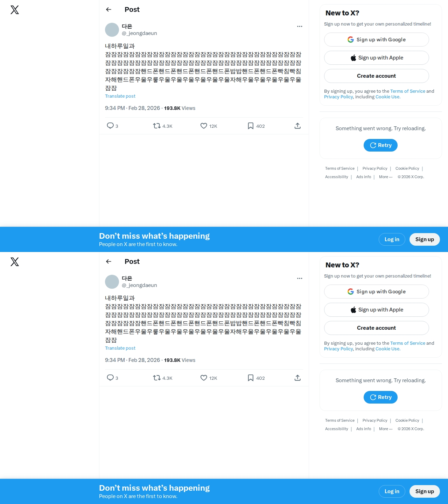Open the Privacy Policy footer link in upper panel
The width and height of the screenshot is (448, 504).
pos(375,168)
